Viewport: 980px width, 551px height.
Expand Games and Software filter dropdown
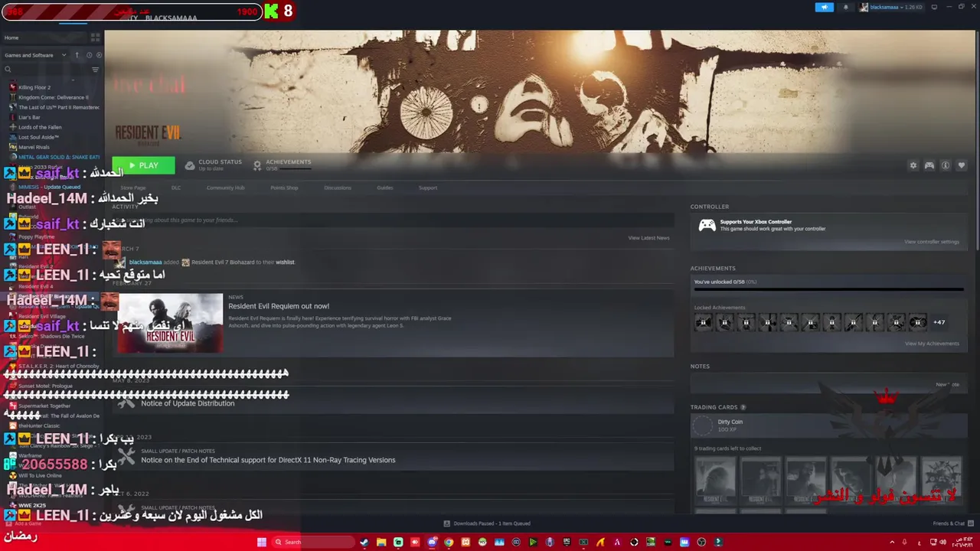[x=35, y=55]
